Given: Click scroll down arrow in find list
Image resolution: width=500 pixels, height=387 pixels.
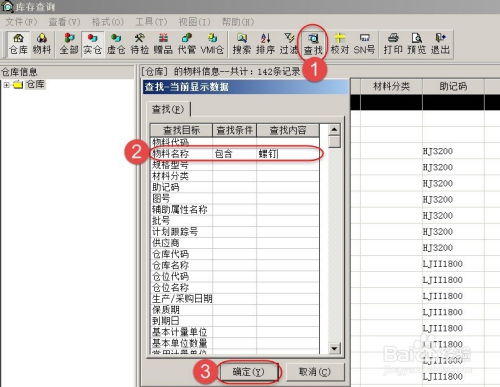Looking at the screenshot, I should click(334, 349).
